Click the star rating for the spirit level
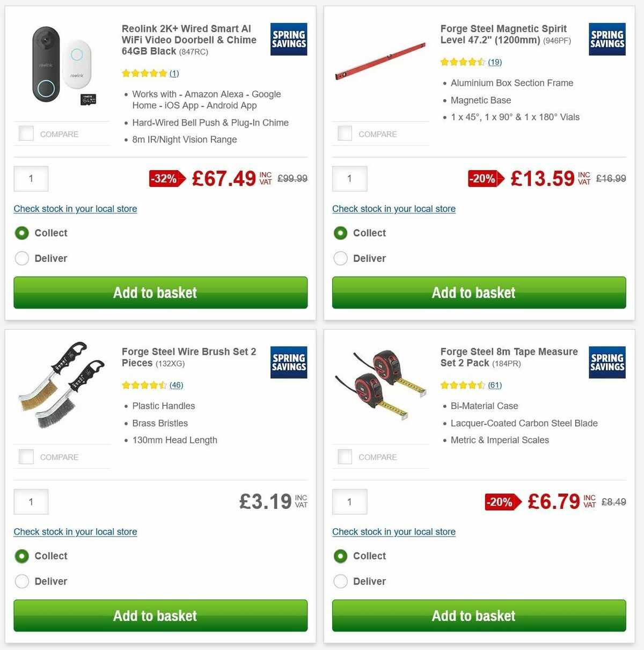644x650 pixels. click(x=463, y=62)
